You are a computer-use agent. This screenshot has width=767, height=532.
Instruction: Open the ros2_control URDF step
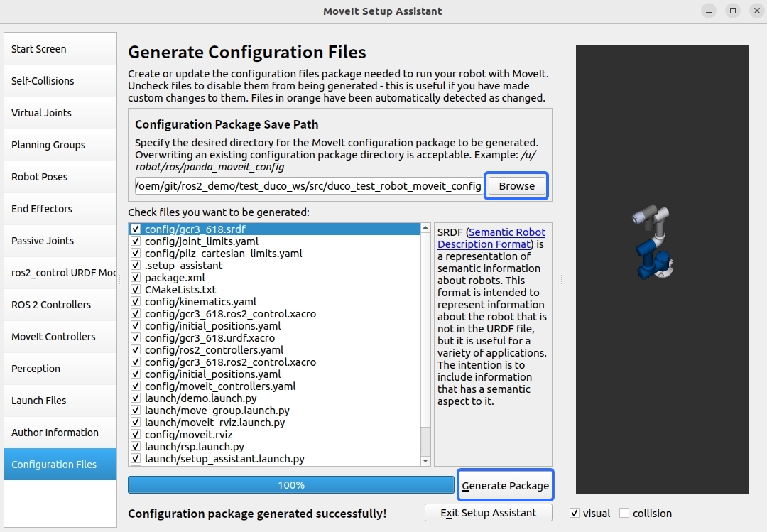pos(60,273)
